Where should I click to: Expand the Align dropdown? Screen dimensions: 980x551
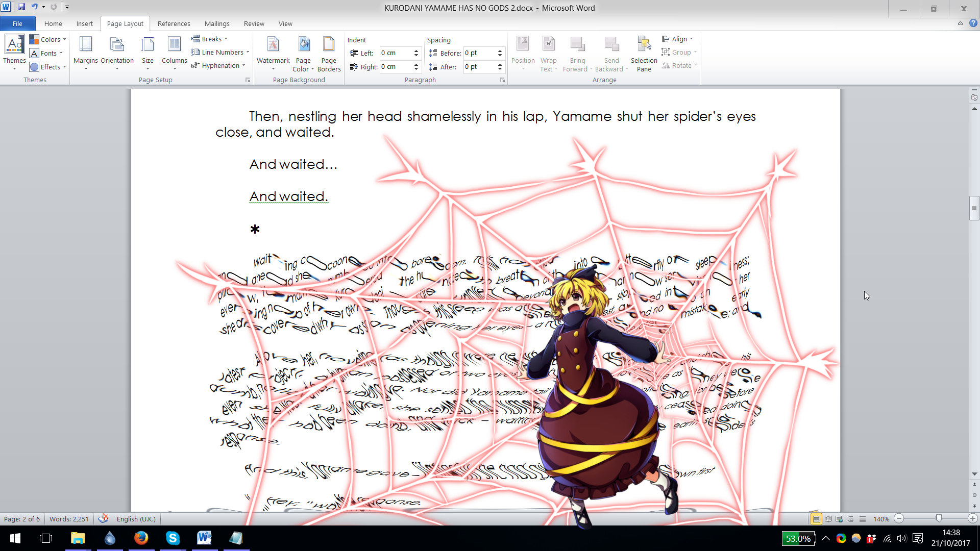677,39
